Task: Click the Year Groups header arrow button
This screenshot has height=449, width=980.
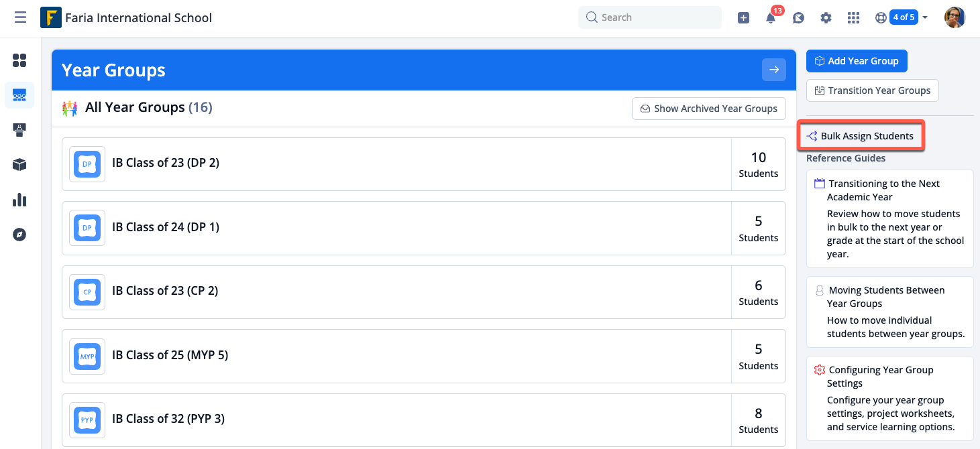Action: (773, 70)
